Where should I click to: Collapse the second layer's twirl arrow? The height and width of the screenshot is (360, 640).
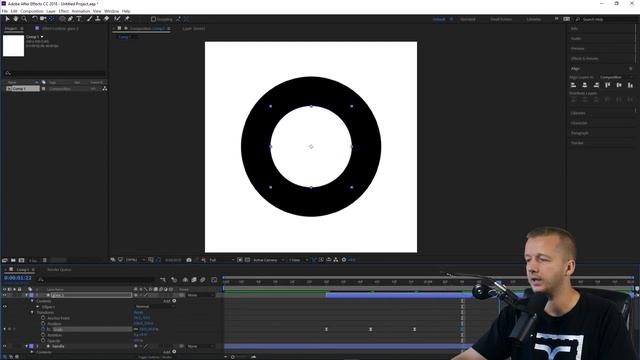(x=27, y=346)
